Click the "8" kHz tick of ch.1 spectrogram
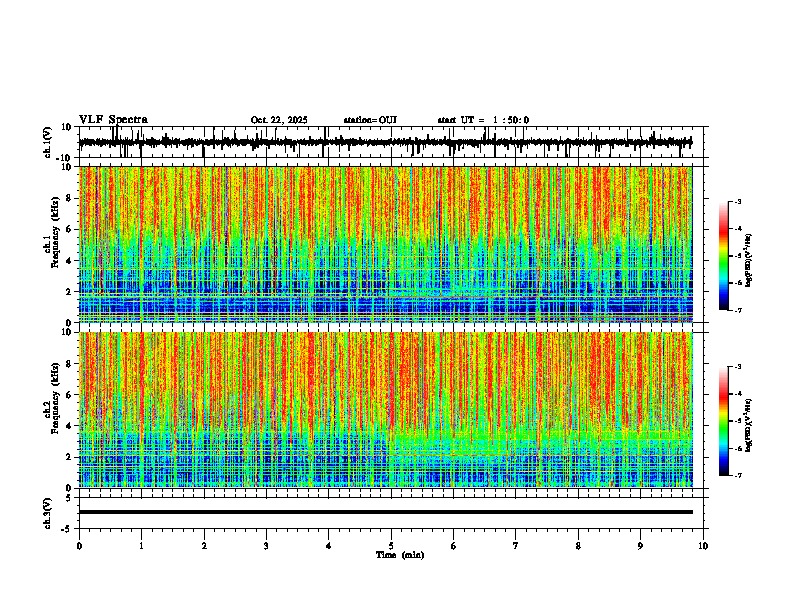 click(70, 198)
